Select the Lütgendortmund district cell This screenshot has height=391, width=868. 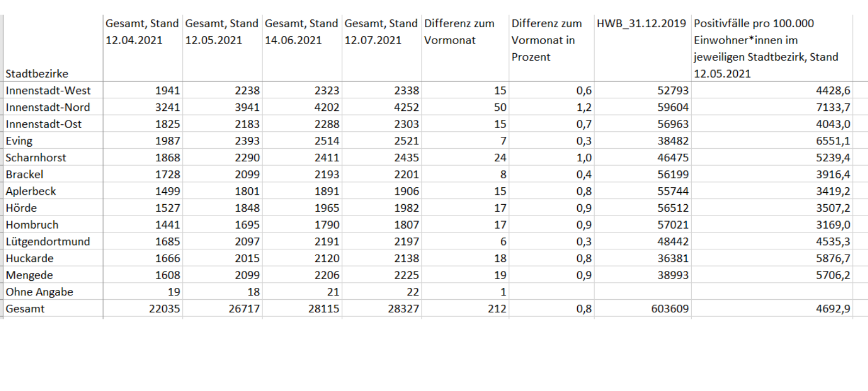[48, 242]
